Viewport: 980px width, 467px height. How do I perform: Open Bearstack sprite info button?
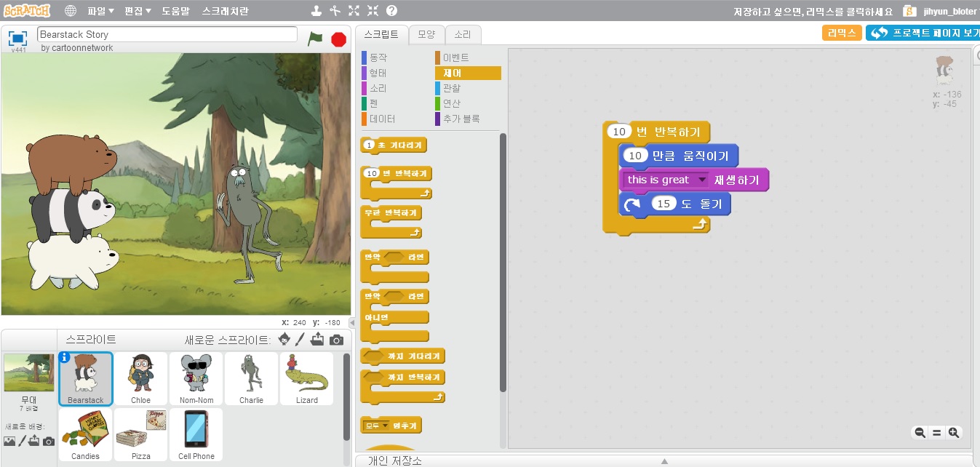(x=65, y=357)
